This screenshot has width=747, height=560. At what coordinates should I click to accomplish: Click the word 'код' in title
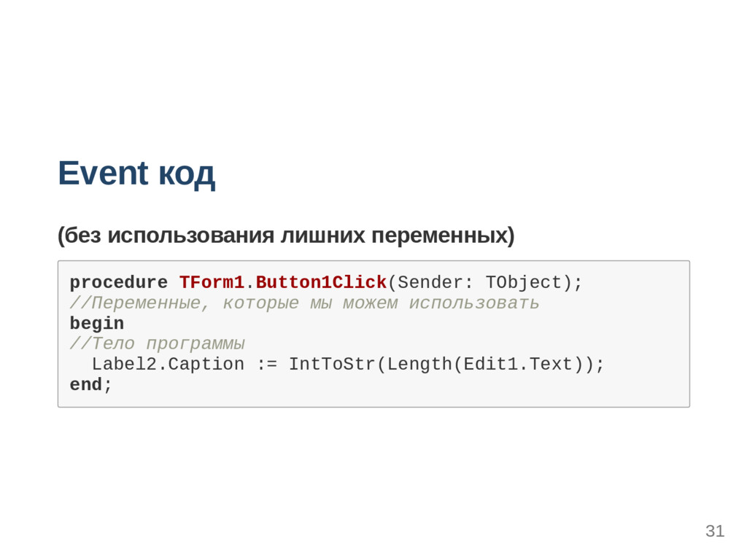(187, 175)
